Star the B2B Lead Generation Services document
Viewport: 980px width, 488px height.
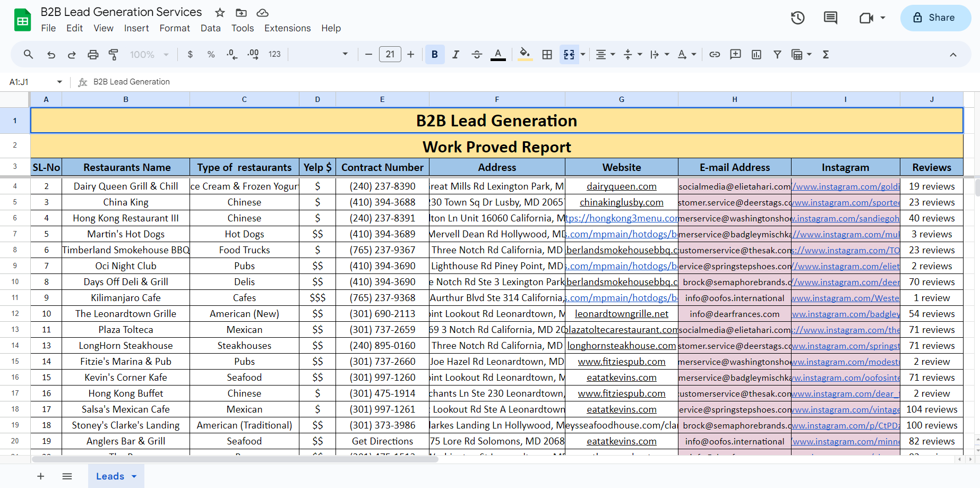[x=220, y=13]
